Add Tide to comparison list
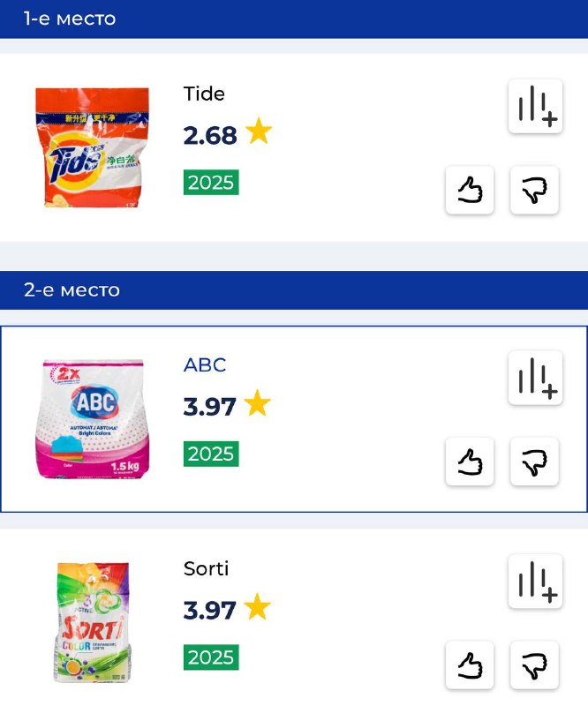Screen dimensions: 588x706 (535, 107)
